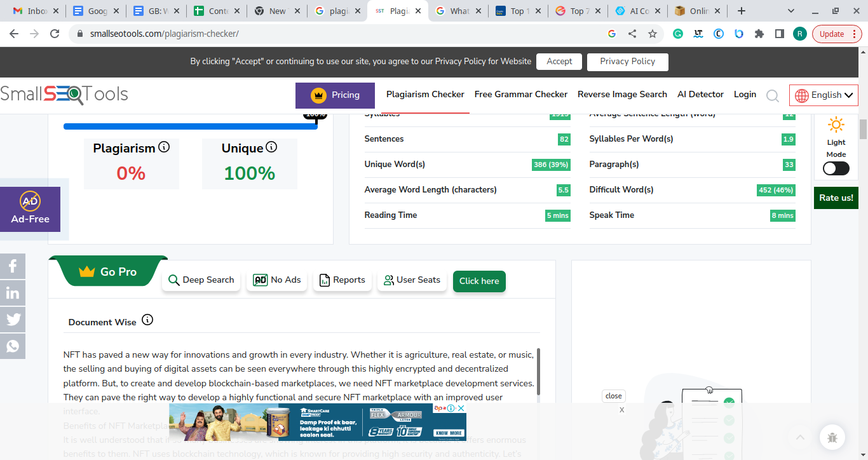
Task: Open the Facebook share icon
Action: (x=13, y=267)
